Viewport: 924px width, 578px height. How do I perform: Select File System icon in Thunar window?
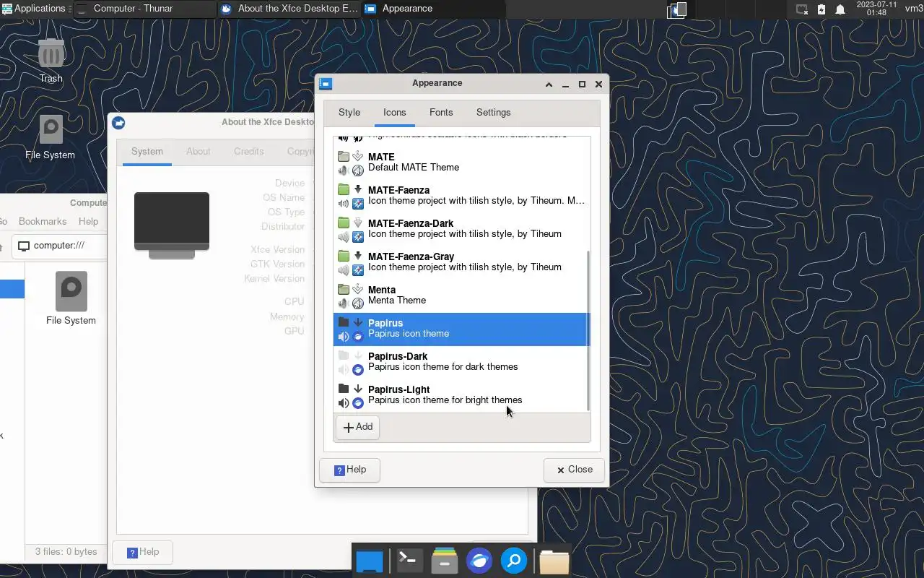(71, 298)
